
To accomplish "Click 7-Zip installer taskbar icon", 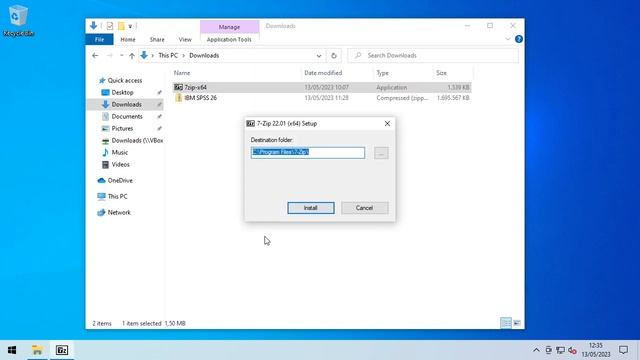I will 62,350.
